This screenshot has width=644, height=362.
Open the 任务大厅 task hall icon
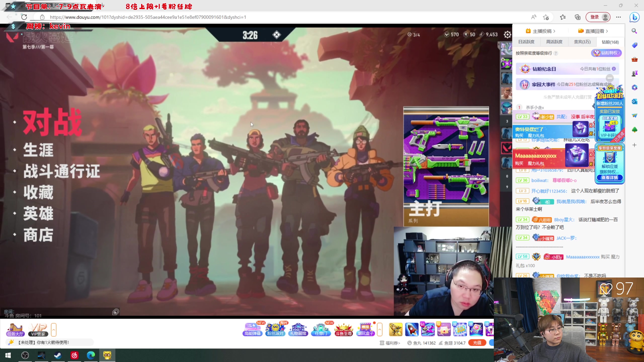15,330
